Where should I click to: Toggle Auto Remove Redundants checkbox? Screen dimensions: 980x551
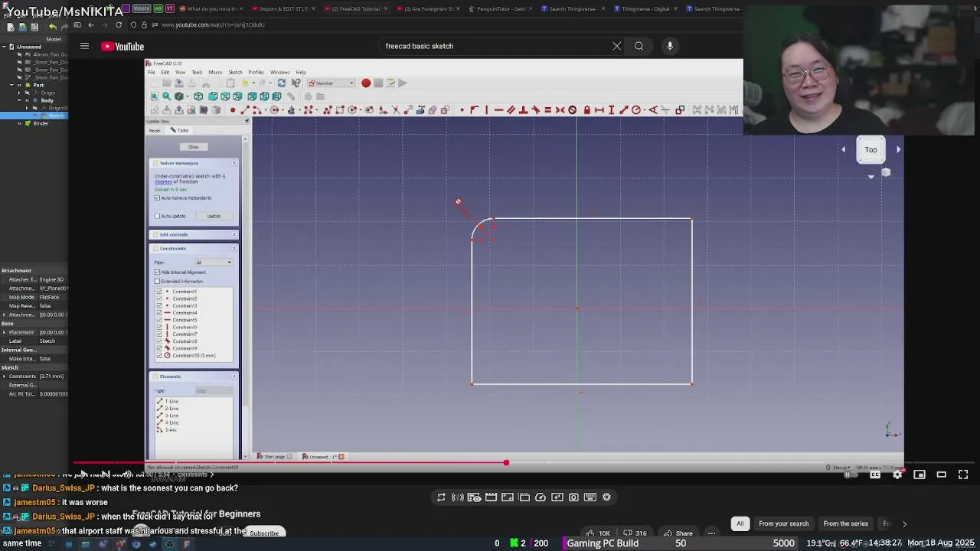pyautogui.click(x=158, y=198)
